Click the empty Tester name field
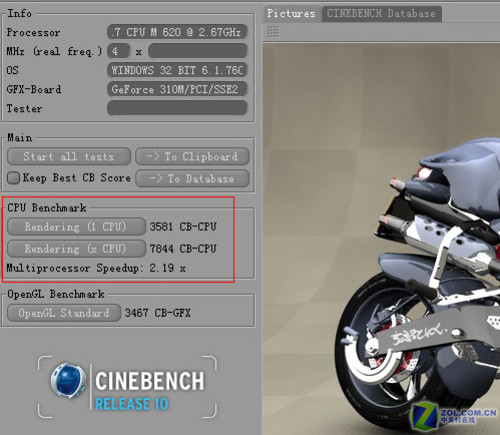The width and height of the screenshot is (500, 435). 177,108
